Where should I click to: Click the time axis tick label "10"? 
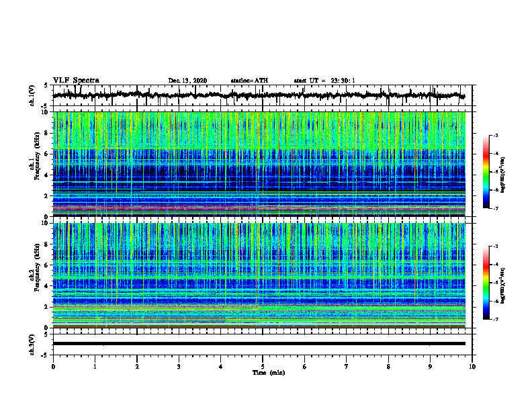tap(472, 367)
